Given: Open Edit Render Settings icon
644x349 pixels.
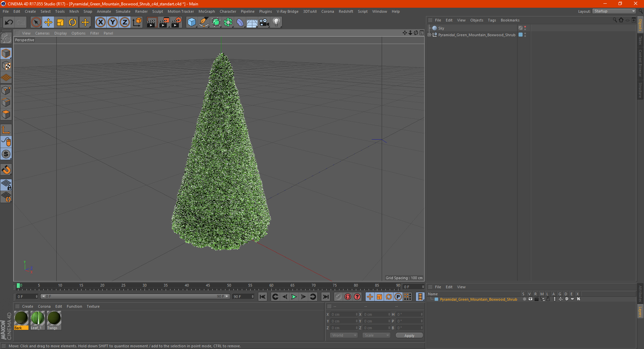Looking at the screenshot, I should click(176, 22).
